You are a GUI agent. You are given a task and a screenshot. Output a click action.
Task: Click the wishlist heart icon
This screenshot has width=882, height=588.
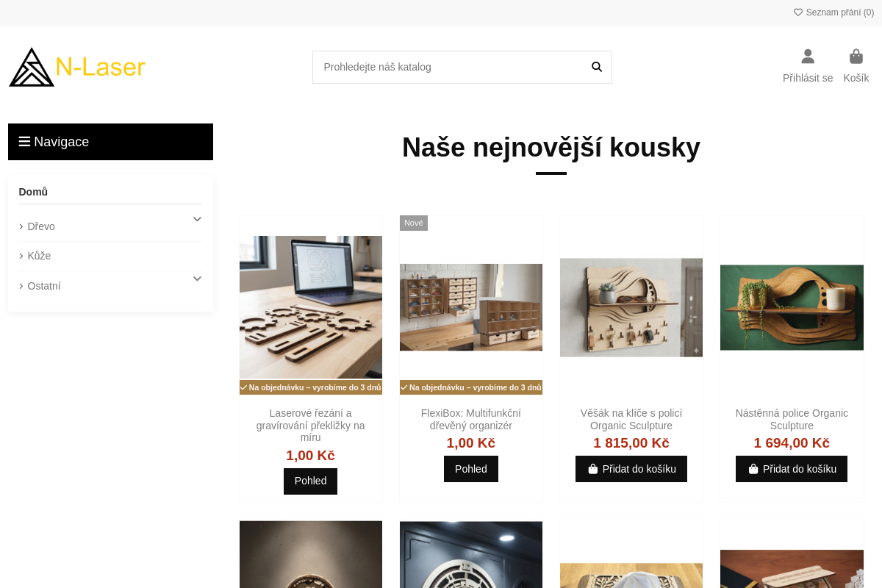point(798,12)
